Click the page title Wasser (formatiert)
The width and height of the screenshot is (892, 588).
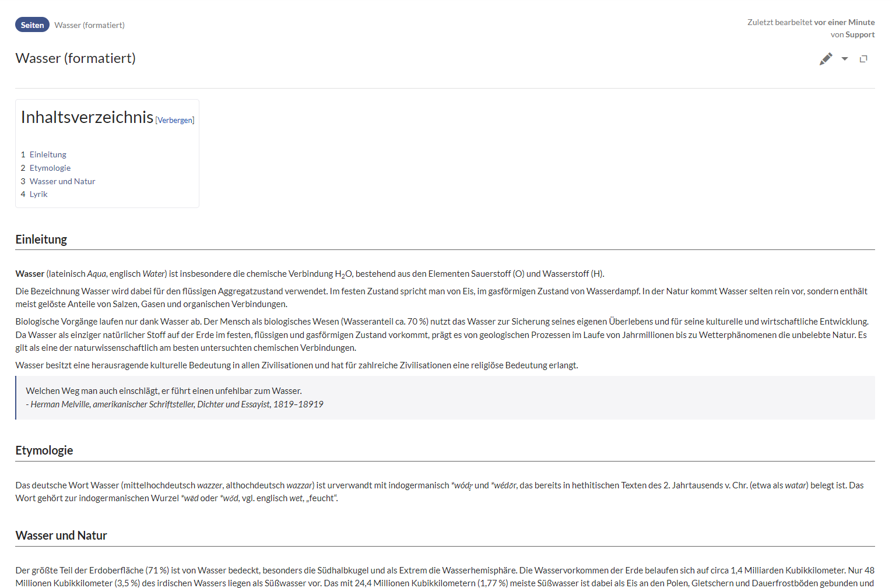point(76,58)
